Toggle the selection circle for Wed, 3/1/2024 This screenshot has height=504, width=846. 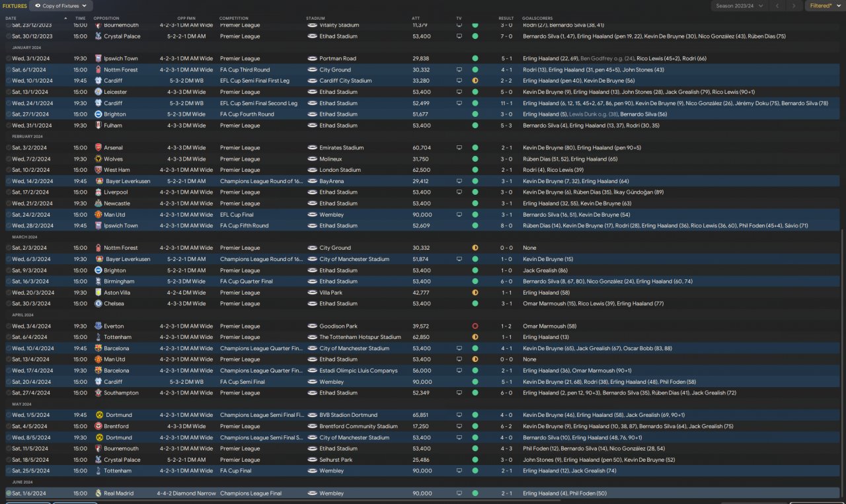tap(9, 59)
